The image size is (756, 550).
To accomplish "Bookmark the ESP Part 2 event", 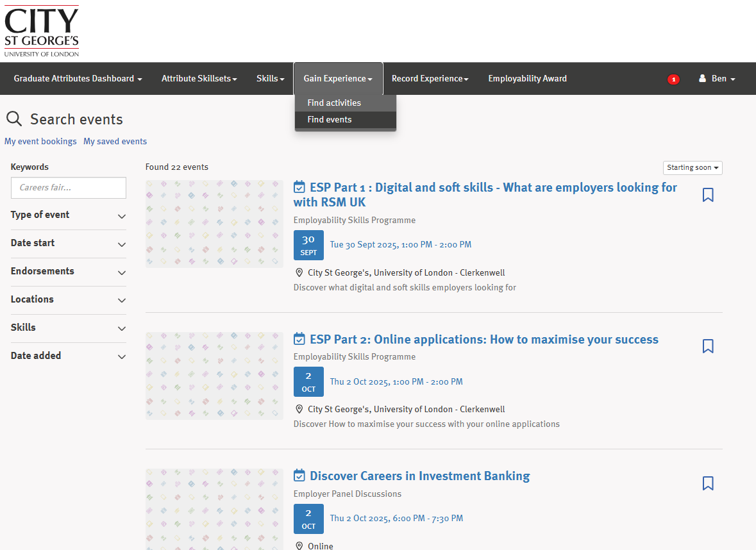I will click(x=708, y=346).
